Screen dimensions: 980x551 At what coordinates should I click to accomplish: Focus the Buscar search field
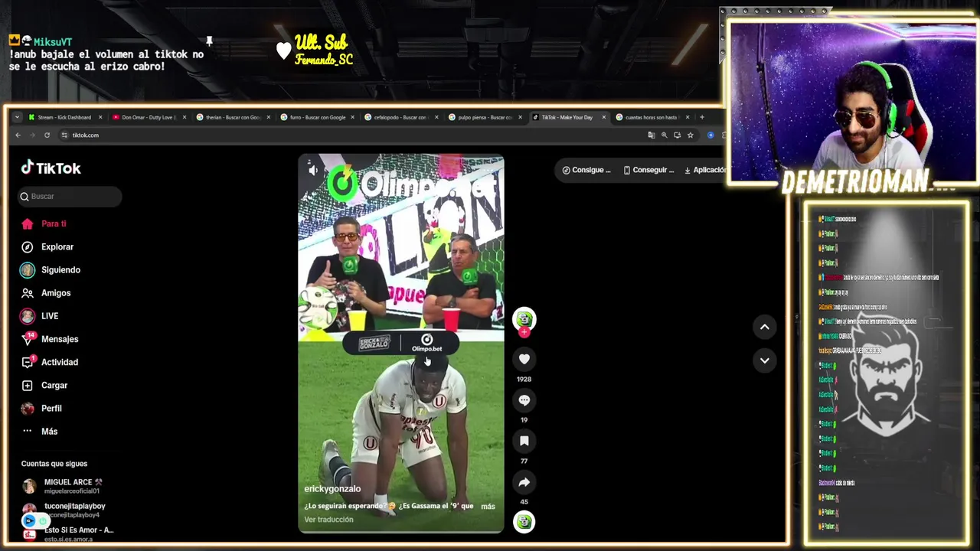point(70,197)
